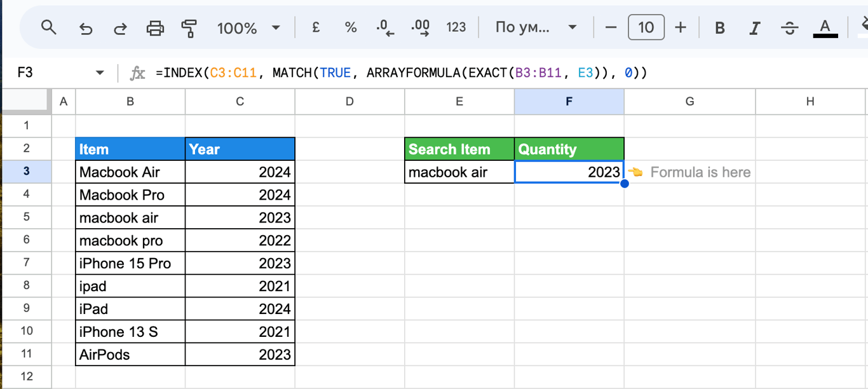The width and height of the screenshot is (868, 389).
Task: Select column B header
Action: point(130,102)
